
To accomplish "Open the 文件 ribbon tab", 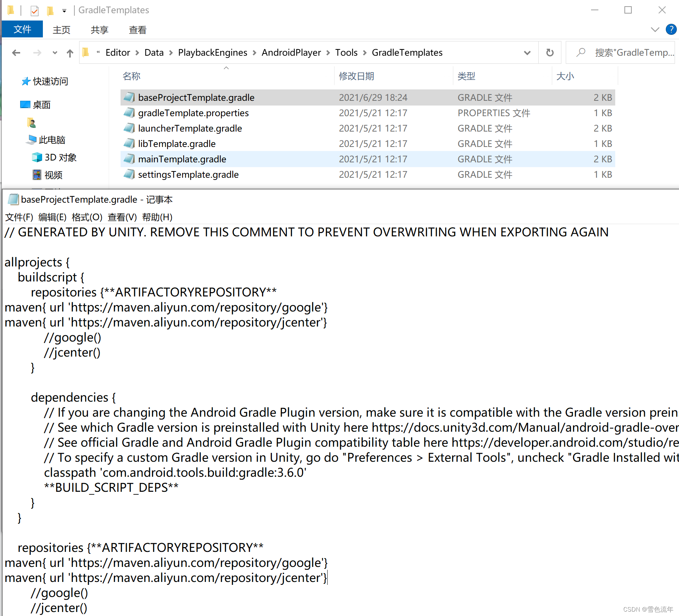I will (x=22, y=29).
